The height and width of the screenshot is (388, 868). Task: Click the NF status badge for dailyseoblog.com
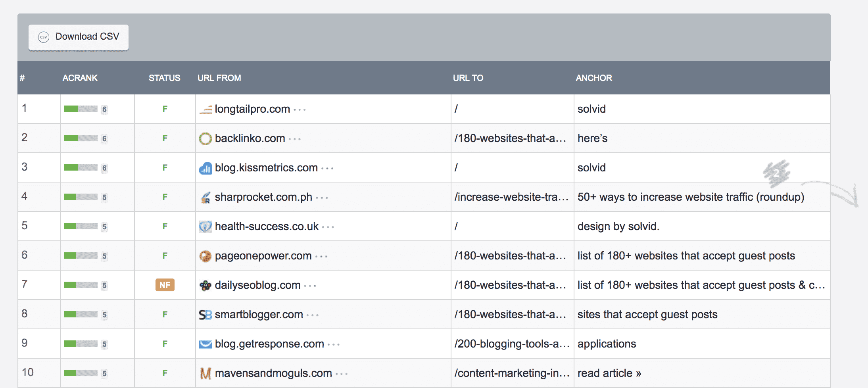[165, 285]
